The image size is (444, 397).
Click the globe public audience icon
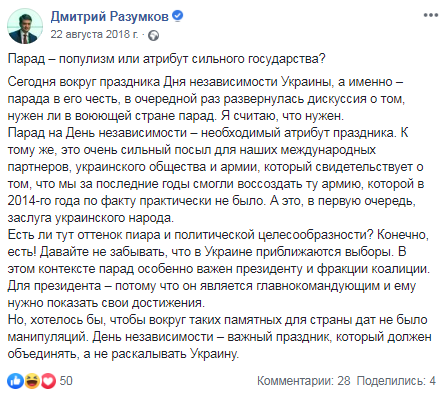click(154, 35)
